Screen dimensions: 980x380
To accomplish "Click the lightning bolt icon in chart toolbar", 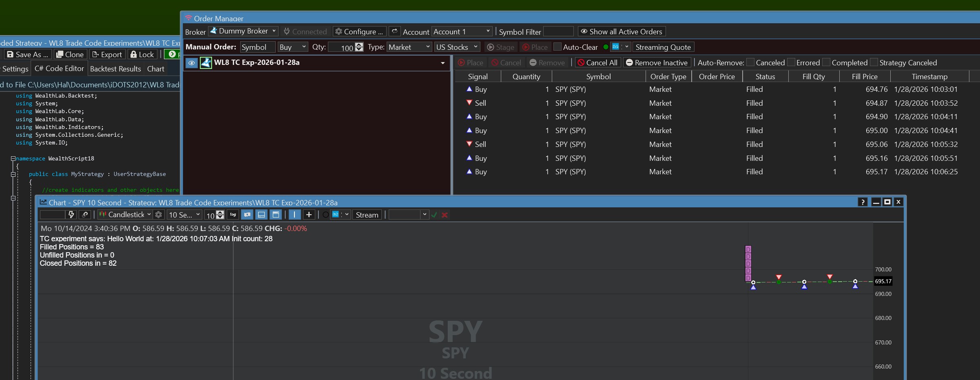I will point(71,215).
